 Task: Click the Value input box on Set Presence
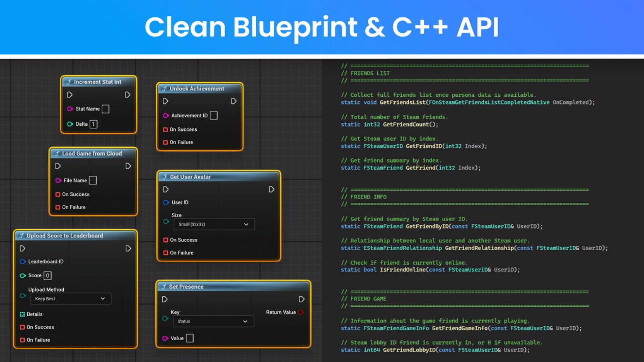point(190,338)
